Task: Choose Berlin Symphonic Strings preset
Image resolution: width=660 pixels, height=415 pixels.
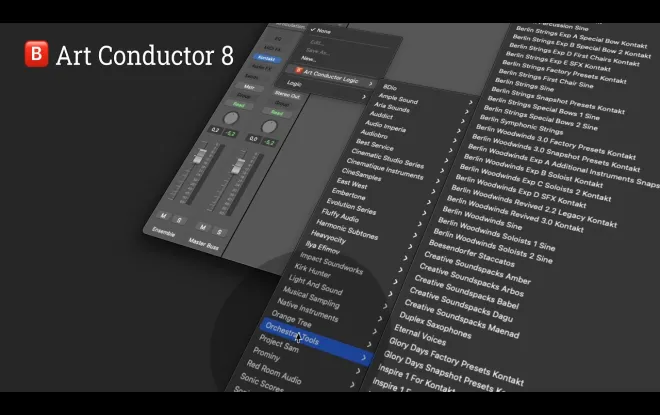Action: point(521,124)
